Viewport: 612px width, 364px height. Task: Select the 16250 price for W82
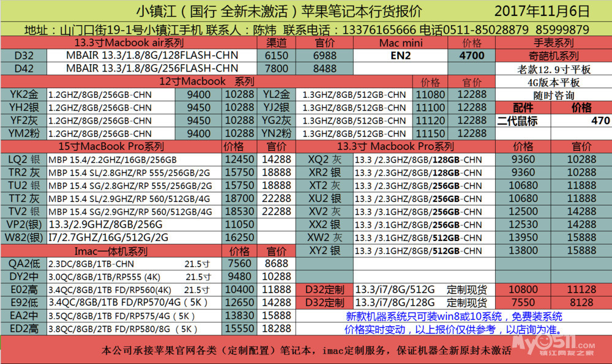239,237
